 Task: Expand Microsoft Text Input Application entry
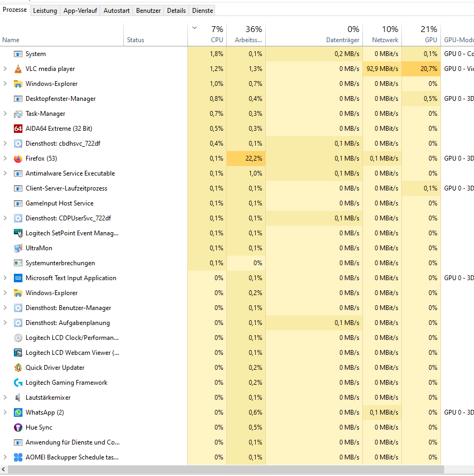point(5,278)
